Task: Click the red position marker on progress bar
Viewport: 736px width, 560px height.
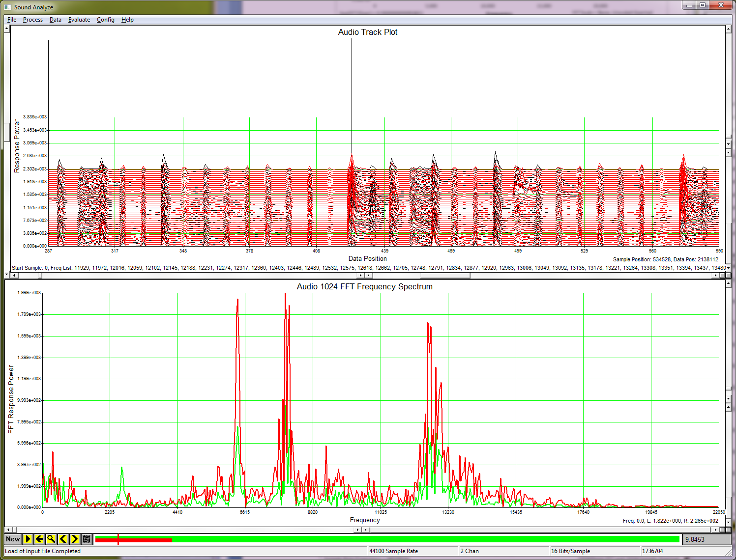Action: click(x=118, y=539)
